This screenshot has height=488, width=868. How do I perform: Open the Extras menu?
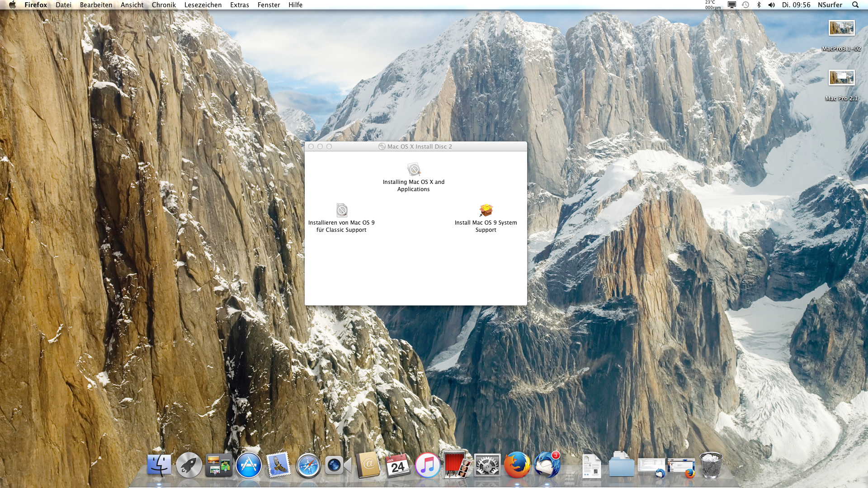pyautogui.click(x=239, y=5)
